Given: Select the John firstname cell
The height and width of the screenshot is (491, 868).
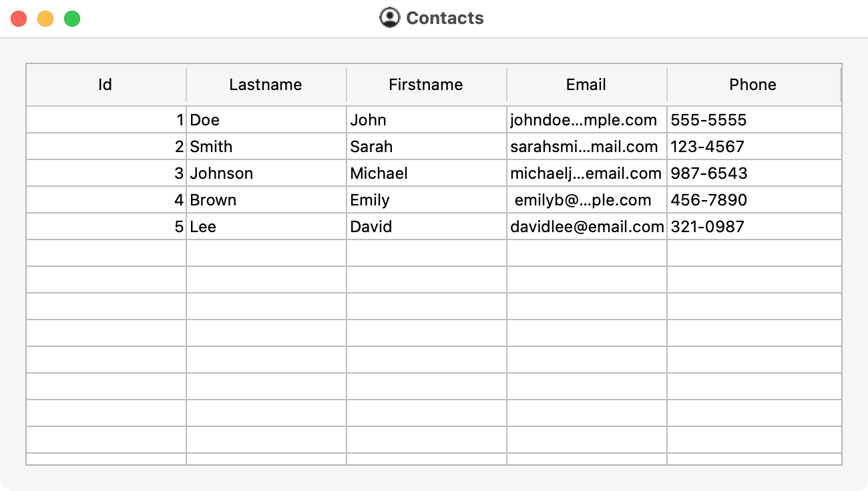Looking at the screenshot, I should 426,120.
